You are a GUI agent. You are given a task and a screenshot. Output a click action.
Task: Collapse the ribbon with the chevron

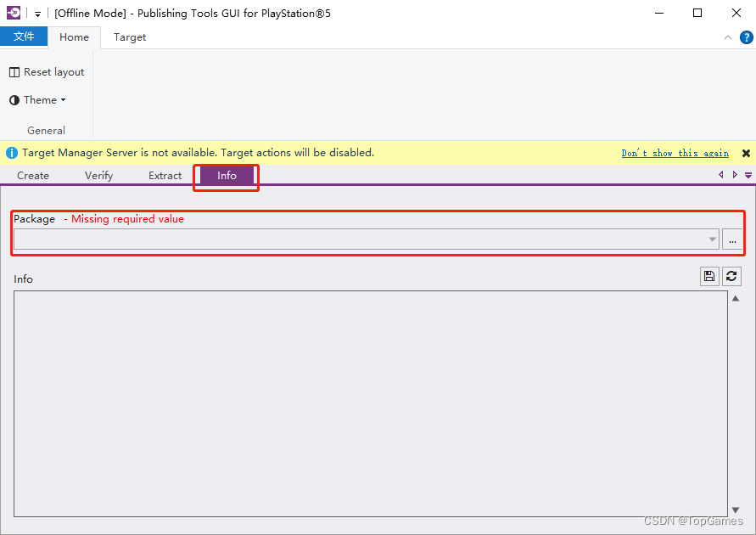click(727, 37)
